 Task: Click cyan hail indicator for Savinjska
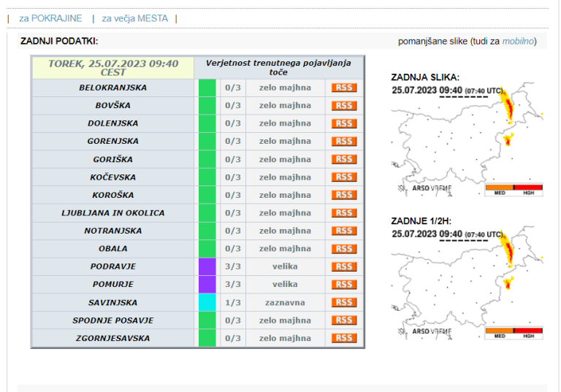click(207, 302)
